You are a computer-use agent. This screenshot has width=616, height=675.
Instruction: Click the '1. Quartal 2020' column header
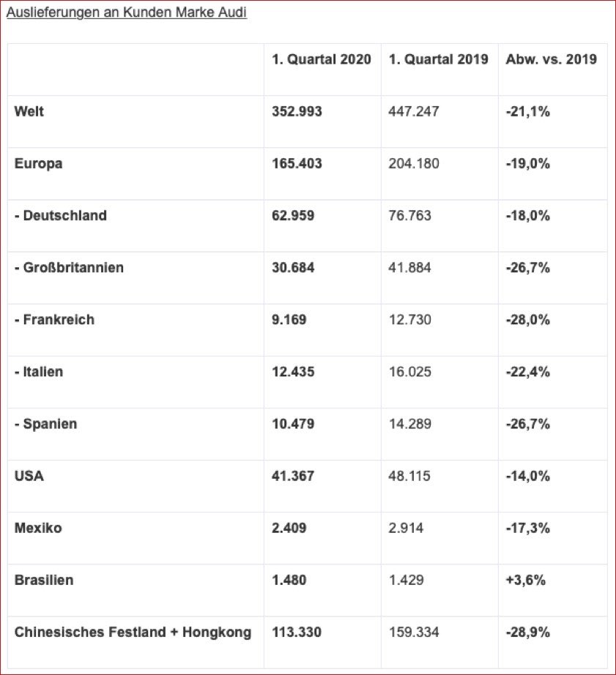[x=322, y=59]
